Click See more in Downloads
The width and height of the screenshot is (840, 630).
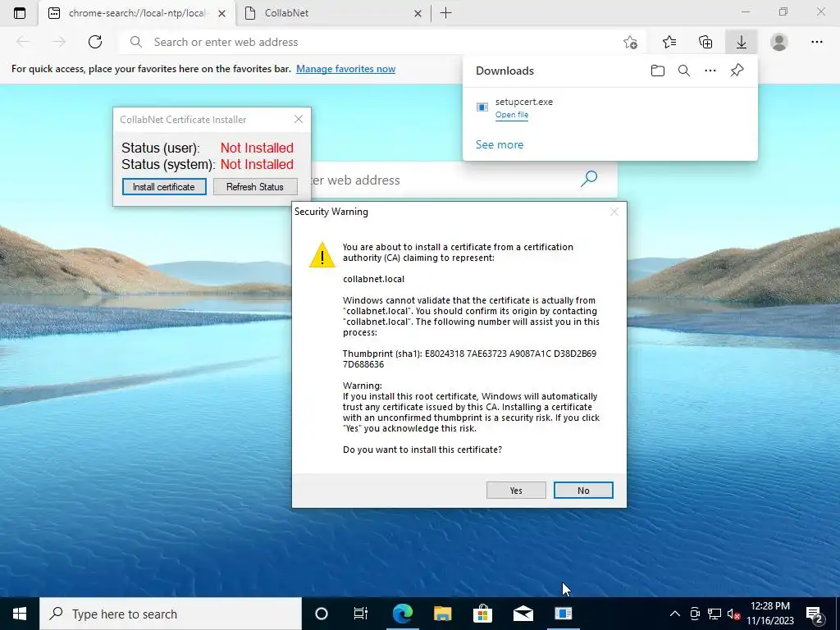500,144
